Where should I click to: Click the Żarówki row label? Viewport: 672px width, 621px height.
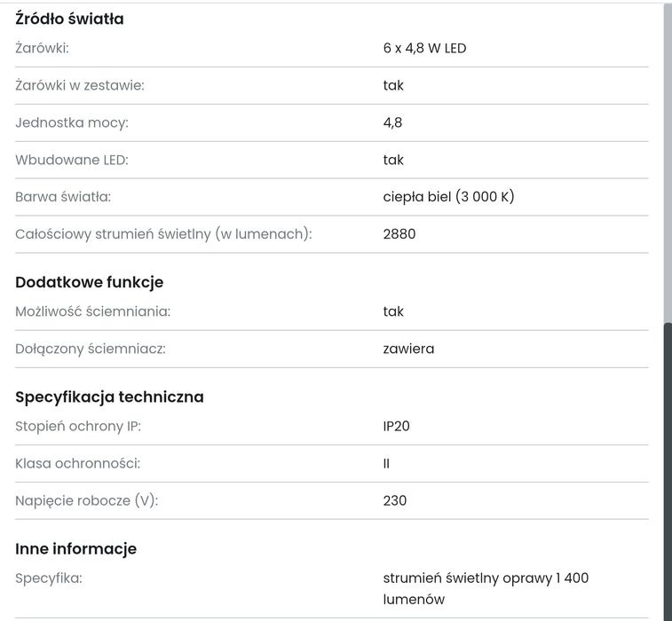(x=42, y=48)
